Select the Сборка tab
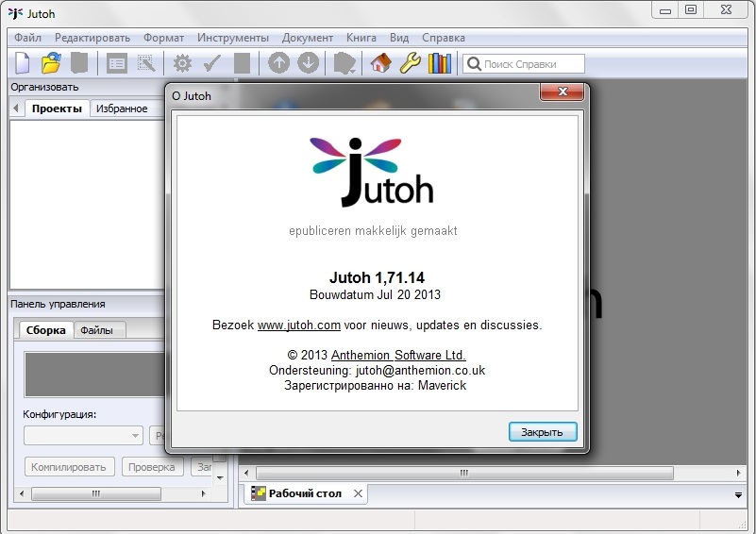This screenshot has height=534, width=756. [x=46, y=330]
